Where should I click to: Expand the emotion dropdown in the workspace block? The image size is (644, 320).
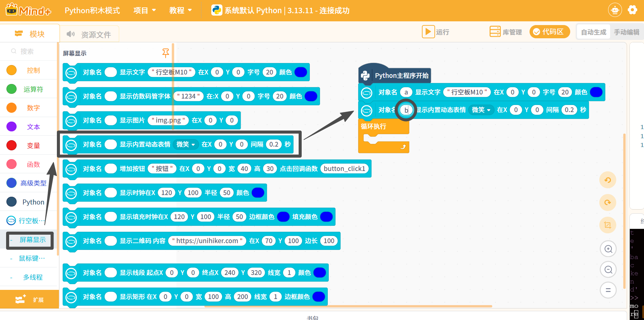pos(481,110)
